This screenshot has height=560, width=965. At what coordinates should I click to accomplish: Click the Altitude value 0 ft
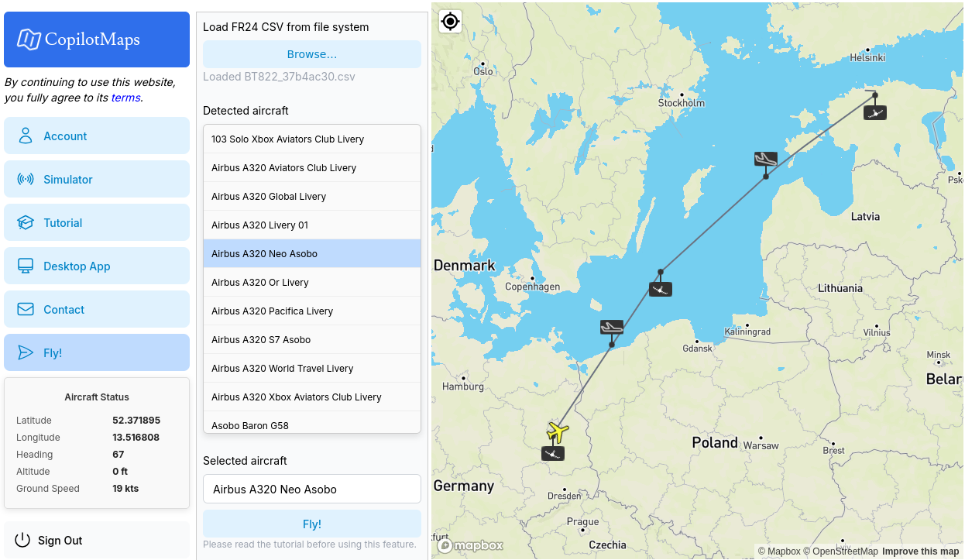click(120, 472)
